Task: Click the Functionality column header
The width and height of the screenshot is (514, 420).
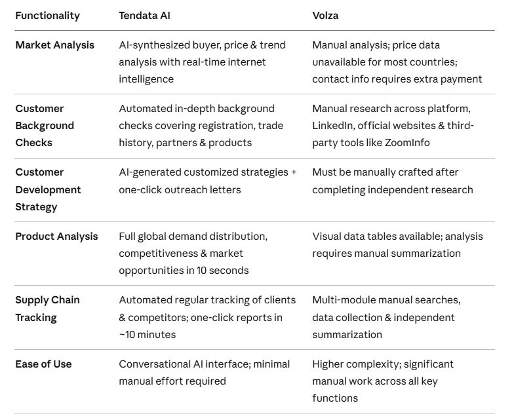Action: [47, 16]
